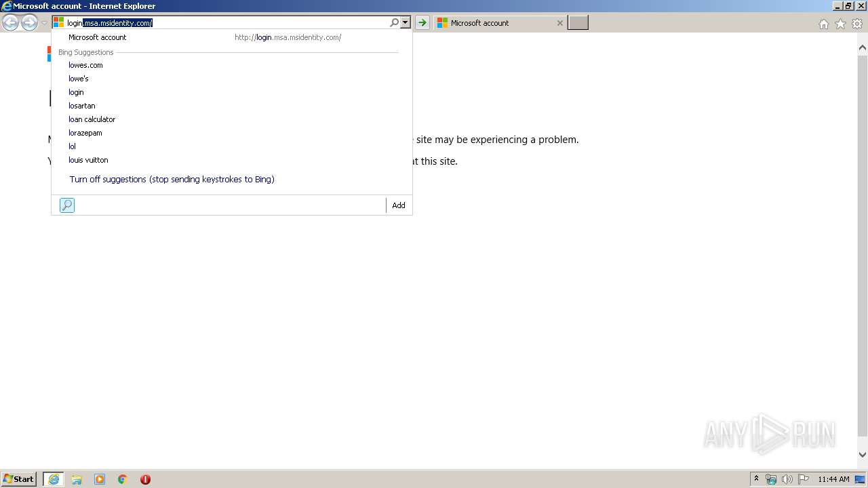This screenshot has width=868, height=488.
Task: Click the red Opera taskbar icon
Action: 145,479
